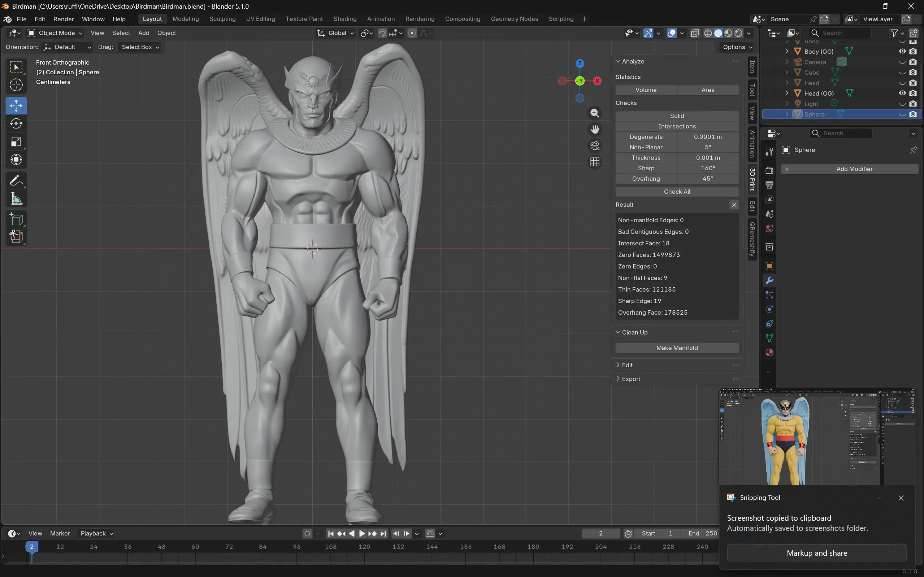
Task: Select the Annotate tool
Action: (x=16, y=180)
